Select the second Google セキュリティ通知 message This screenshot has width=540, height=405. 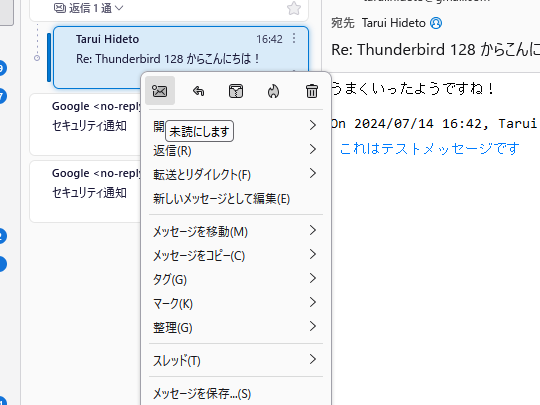[85, 191]
